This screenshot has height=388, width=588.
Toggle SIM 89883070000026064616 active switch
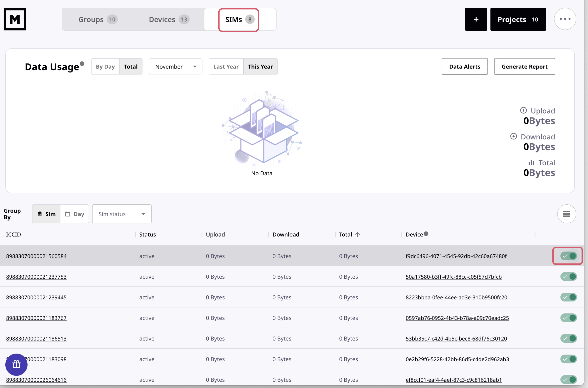coord(568,379)
